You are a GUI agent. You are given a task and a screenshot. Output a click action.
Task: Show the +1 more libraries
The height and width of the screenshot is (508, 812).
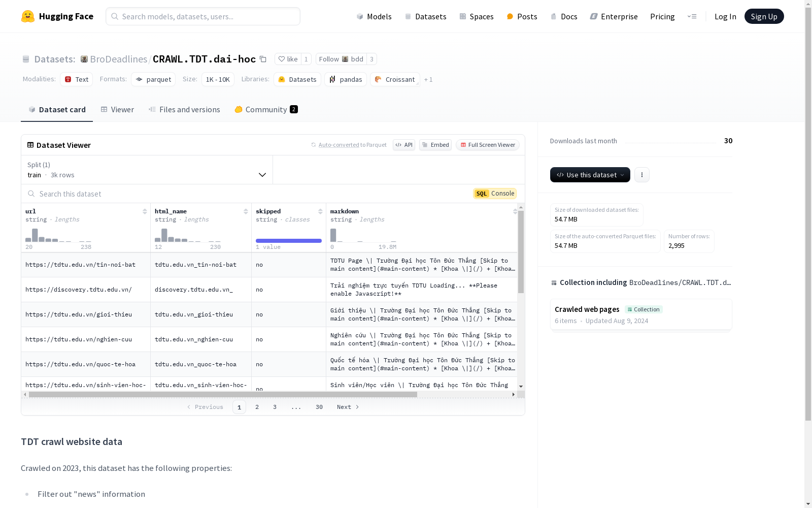(428, 79)
